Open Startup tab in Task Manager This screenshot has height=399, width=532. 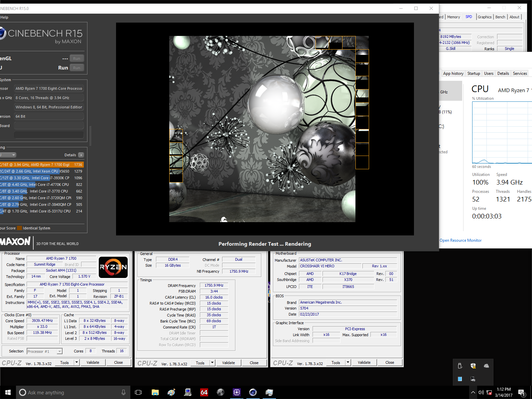pyautogui.click(x=474, y=73)
